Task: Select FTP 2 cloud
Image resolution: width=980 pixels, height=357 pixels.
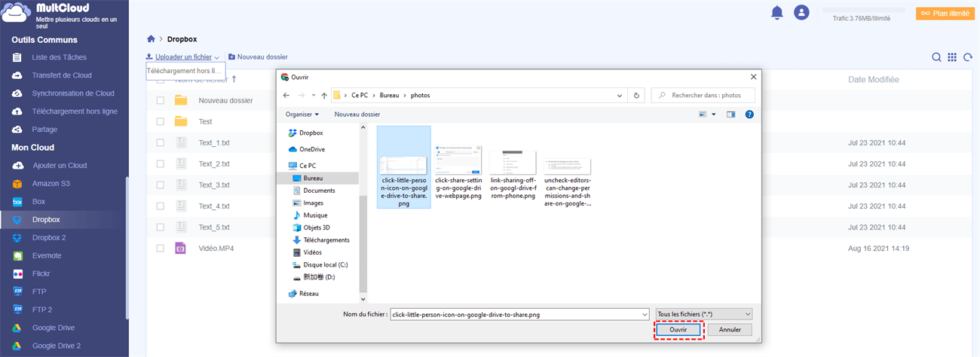Action: click(x=42, y=310)
